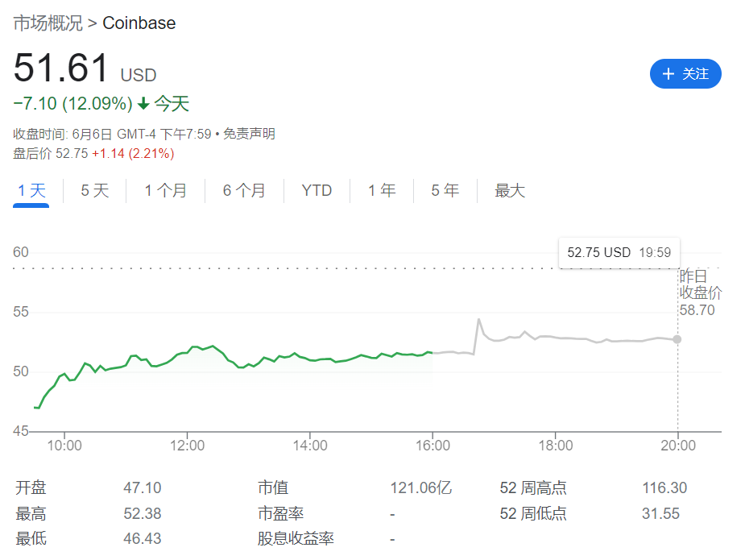Select the 1 天 time range tab
Screen dimensions: 745x560
tap(31, 191)
